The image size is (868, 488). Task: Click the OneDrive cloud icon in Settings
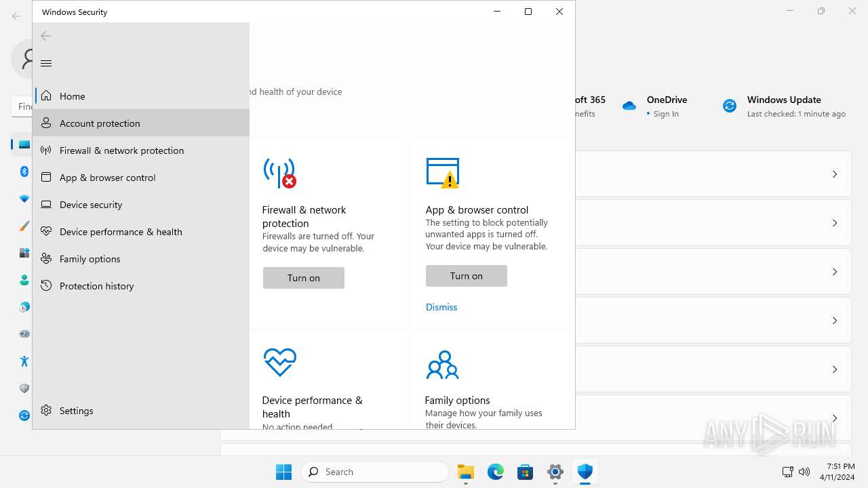pyautogui.click(x=629, y=106)
